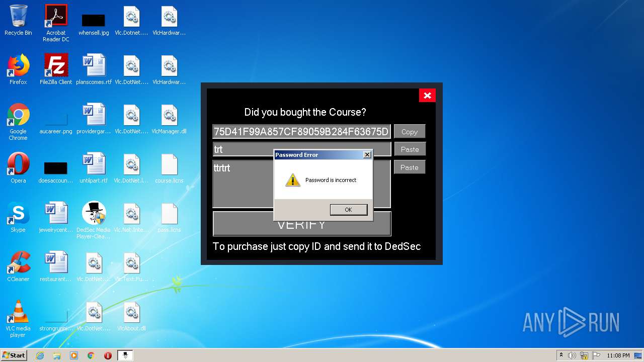Click the warning icon in the error dialog

pyautogui.click(x=292, y=180)
